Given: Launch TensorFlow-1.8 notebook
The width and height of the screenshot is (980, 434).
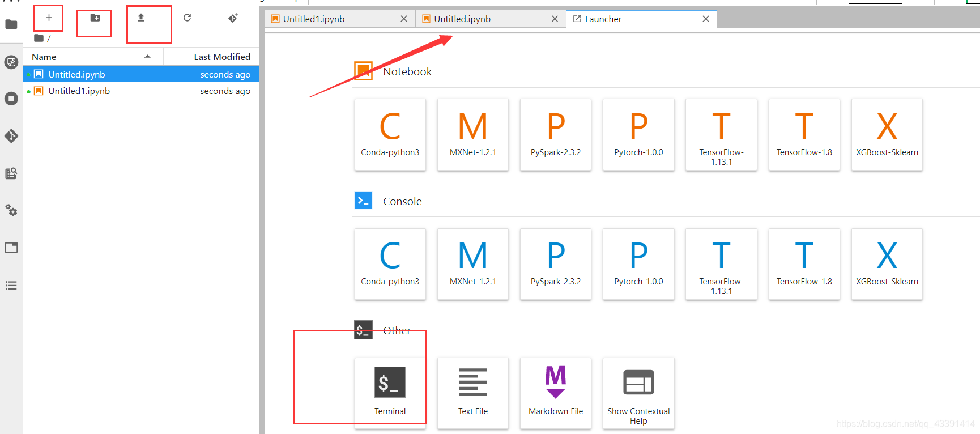Looking at the screenshot, I should click(804, 134).
